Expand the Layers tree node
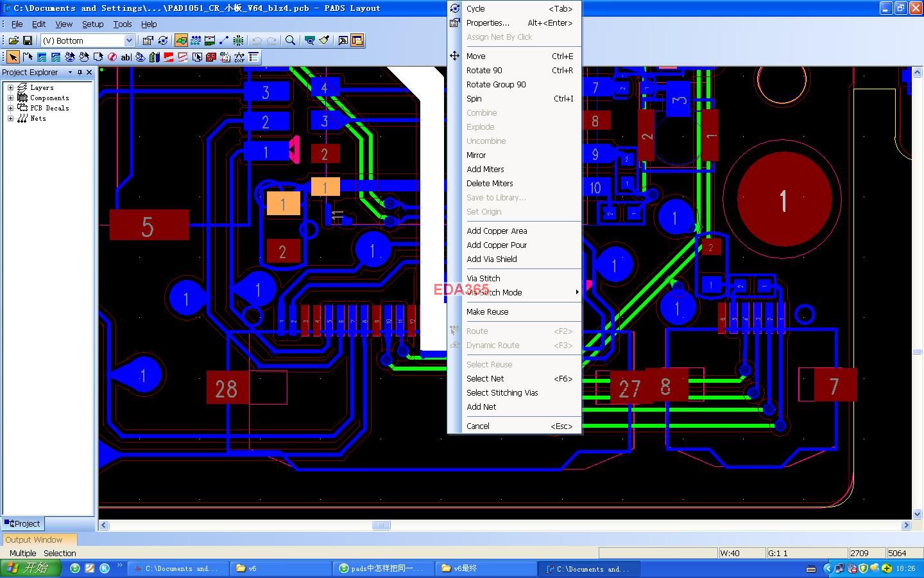Screen dimensions: 924x578 (10, 88)
